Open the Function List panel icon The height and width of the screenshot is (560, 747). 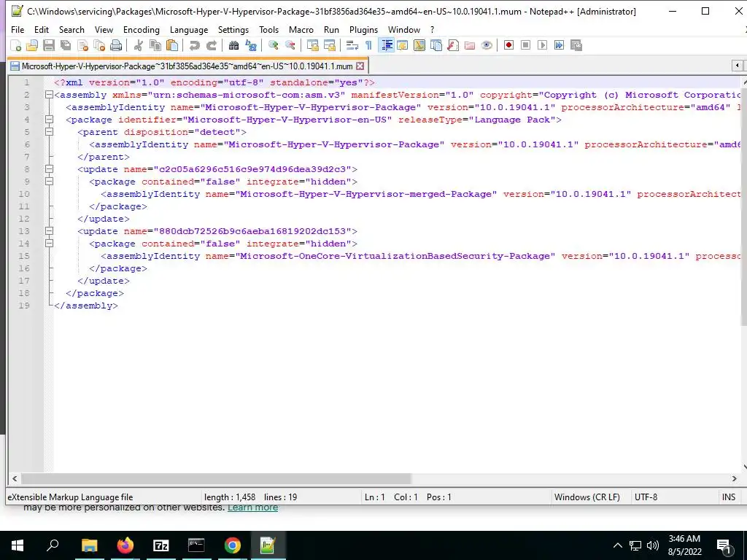[x=452, y=45]
